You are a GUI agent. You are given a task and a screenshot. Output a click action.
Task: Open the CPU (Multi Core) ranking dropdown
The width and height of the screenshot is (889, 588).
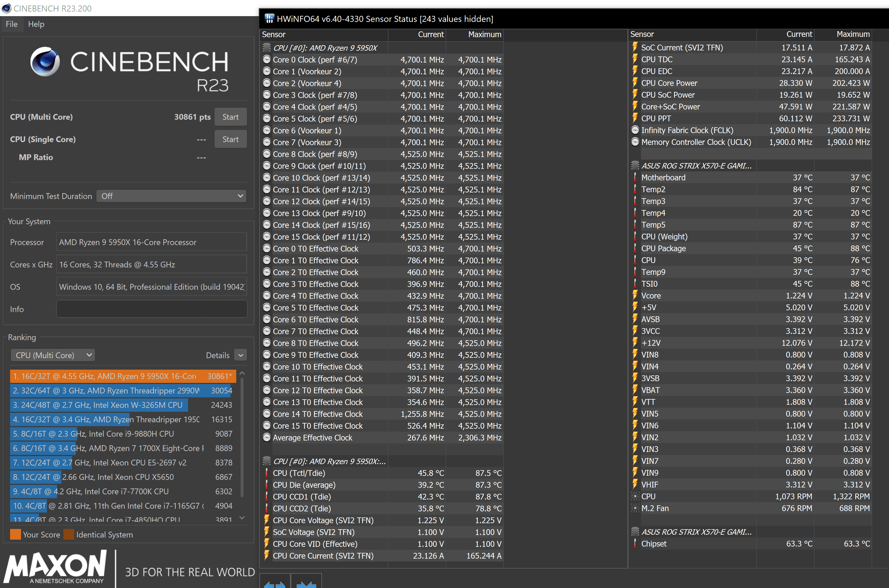[x=52, y=355]
